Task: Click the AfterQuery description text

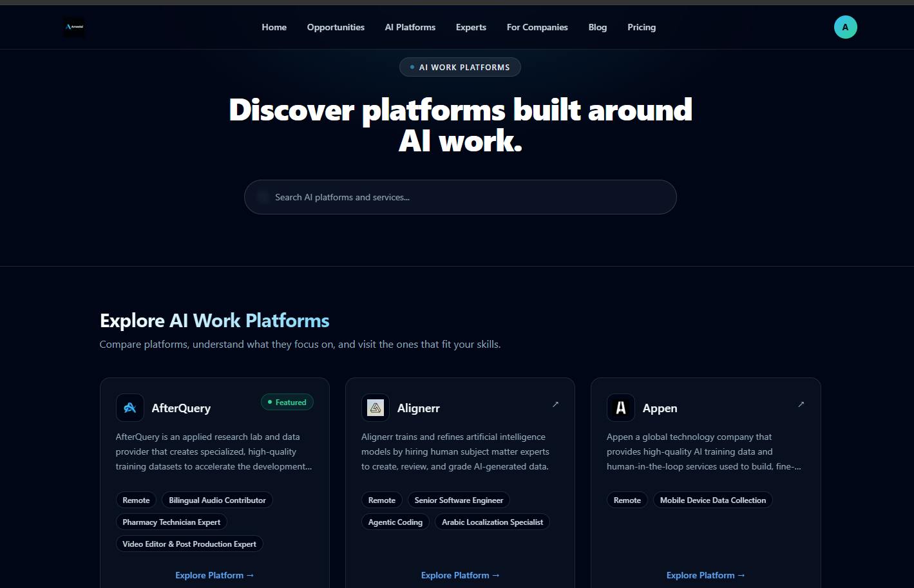Action: point(214,451)
